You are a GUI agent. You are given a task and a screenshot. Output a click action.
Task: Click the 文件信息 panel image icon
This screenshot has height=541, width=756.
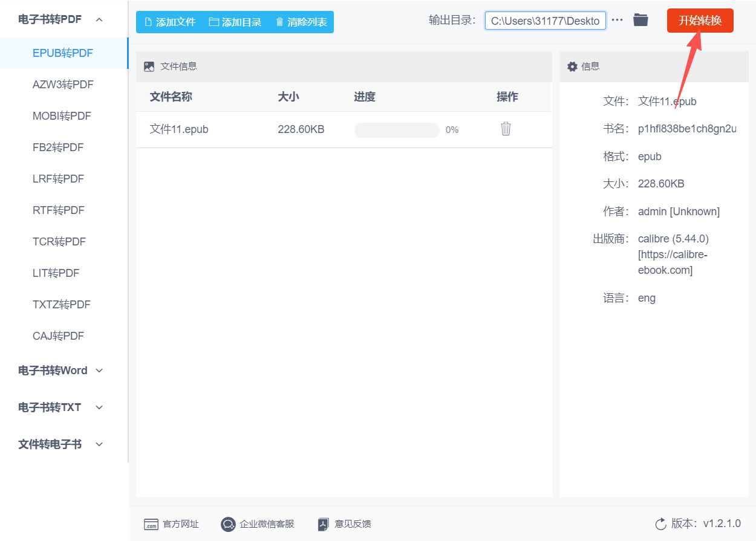149,66
